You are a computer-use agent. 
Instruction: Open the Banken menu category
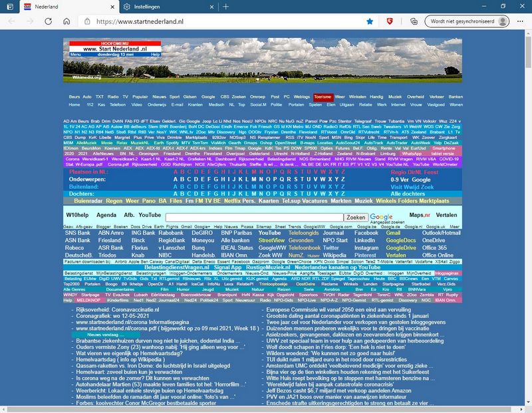[456, 96]
